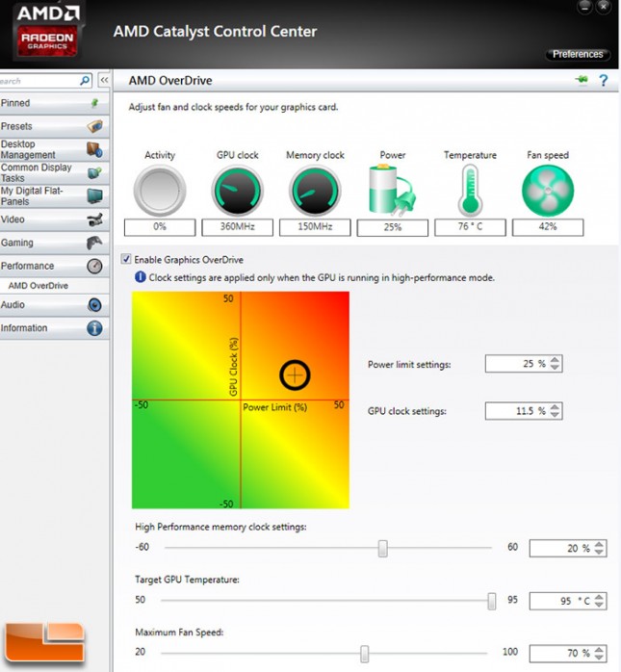
Task: Click the info icon beside clock settings note
Action: (141, 277)
